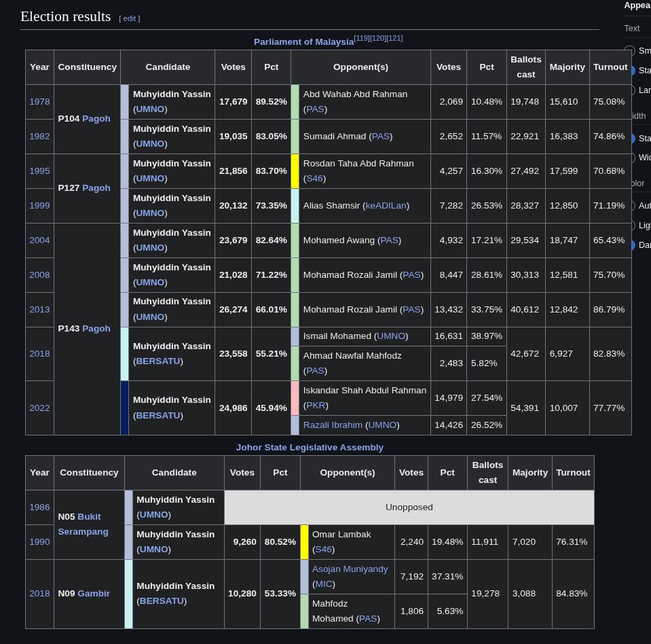This screenshot has height=644, width=651.
Task: Open the Pagoh link beside P104
Action: point(96,119)
